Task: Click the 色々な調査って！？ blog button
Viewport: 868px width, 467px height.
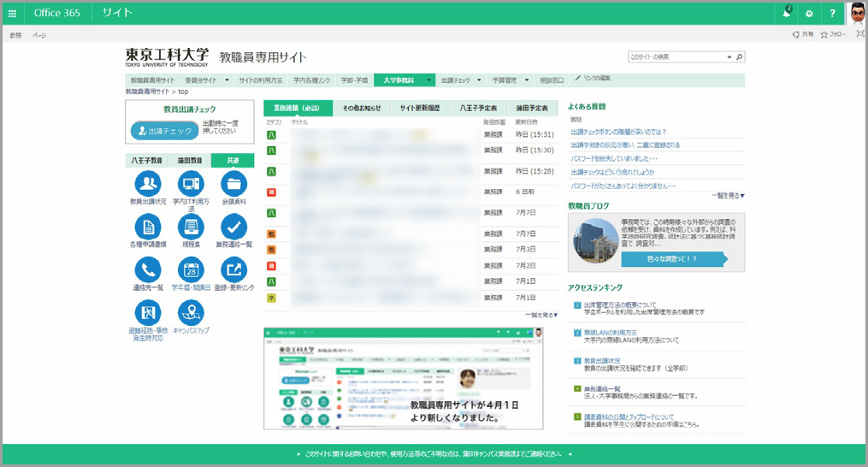Action: pos(674,258)
